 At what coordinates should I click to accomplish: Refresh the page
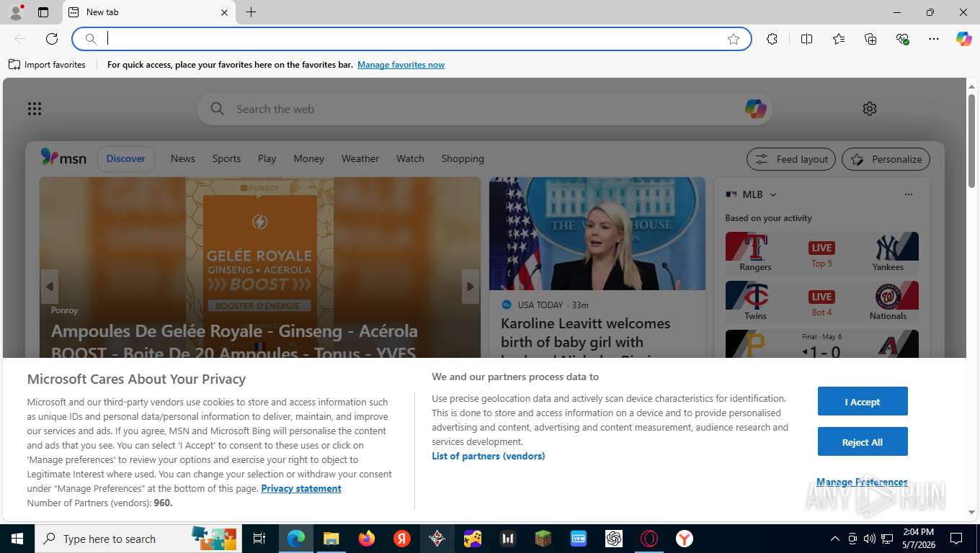[x=52, y=39]
